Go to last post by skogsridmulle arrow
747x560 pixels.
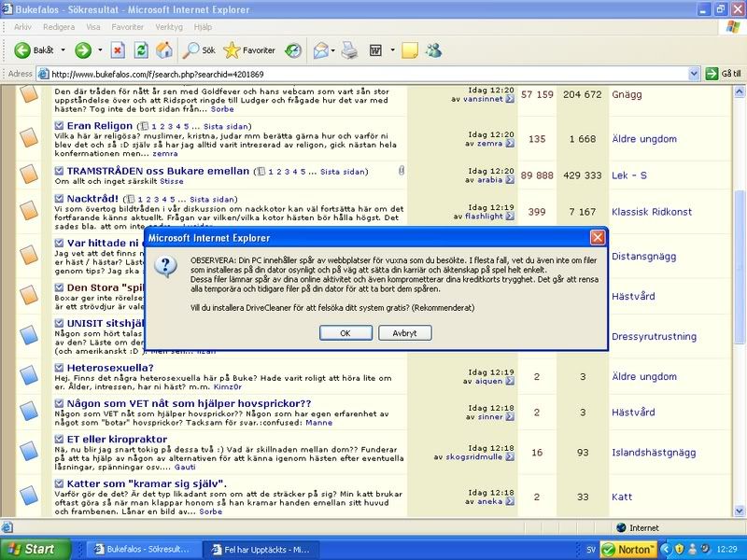coord(510,457)
